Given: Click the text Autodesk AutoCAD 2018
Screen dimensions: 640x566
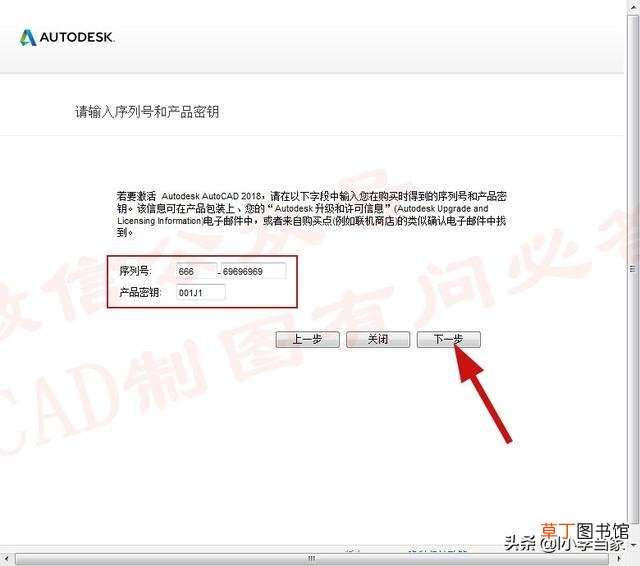Looking at the screenshot, I should [211, 196].
